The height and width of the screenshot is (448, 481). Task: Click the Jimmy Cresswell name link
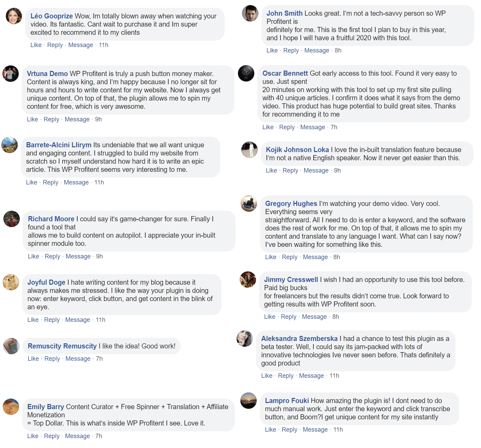tap(291, 280)
